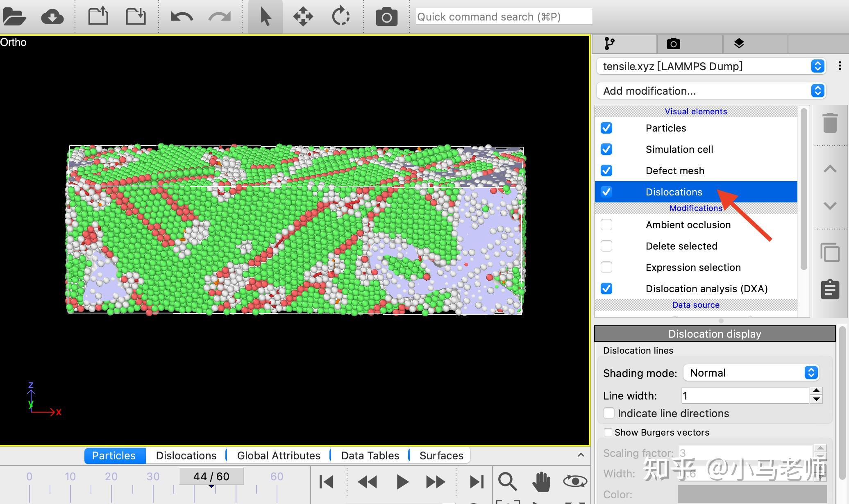Enable the Ambient occlusion modification
The image size is (849, 504).
pyautogui.click(x=606, y=225)
